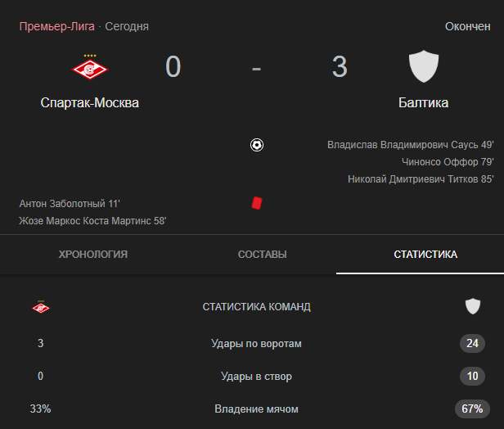Viewport: 504px width, 429px height.
Task: Click scorer Владислав Владимирович Саусь 49'
Action: click(x=411, y=145)
